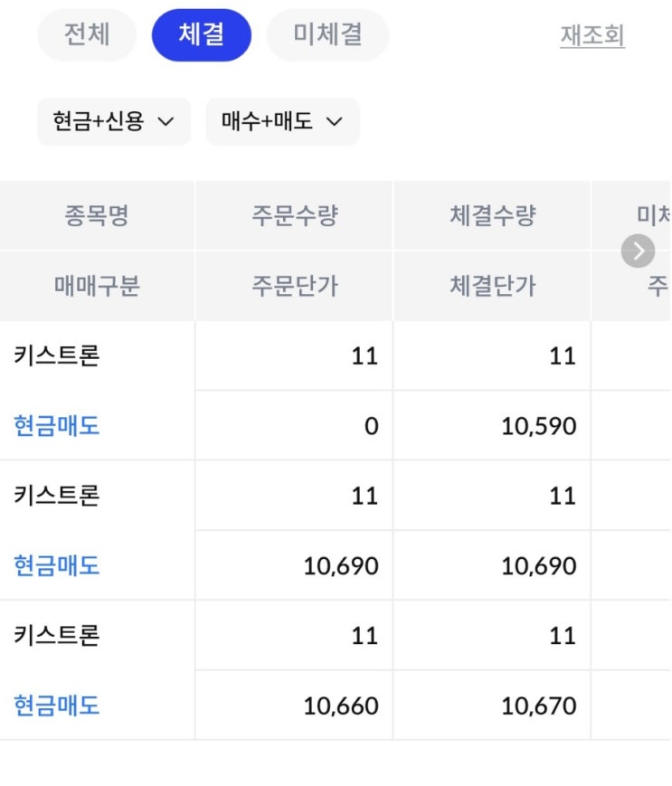Click the 10,590 체결단가 cell
This screenshot has width=672, height=786.
click(x=538, y=426)
